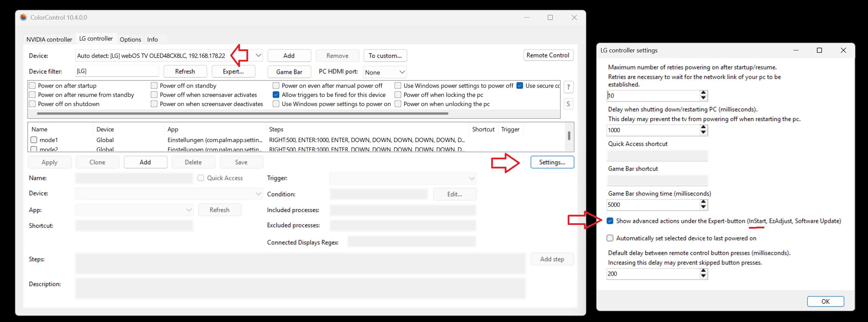Tick the checkbox for preset mode1
Image resolution: width=868 pixels, height=322 pixels.
[34, 140]
